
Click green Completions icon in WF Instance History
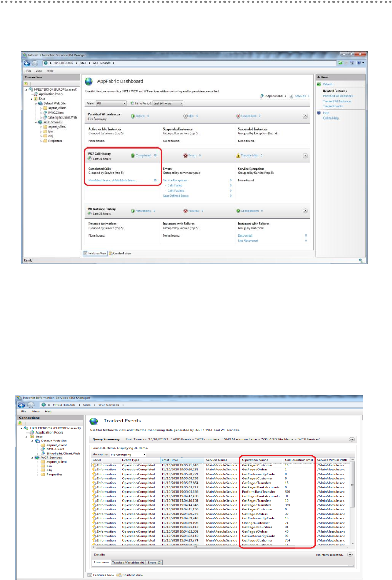(238, 211)
